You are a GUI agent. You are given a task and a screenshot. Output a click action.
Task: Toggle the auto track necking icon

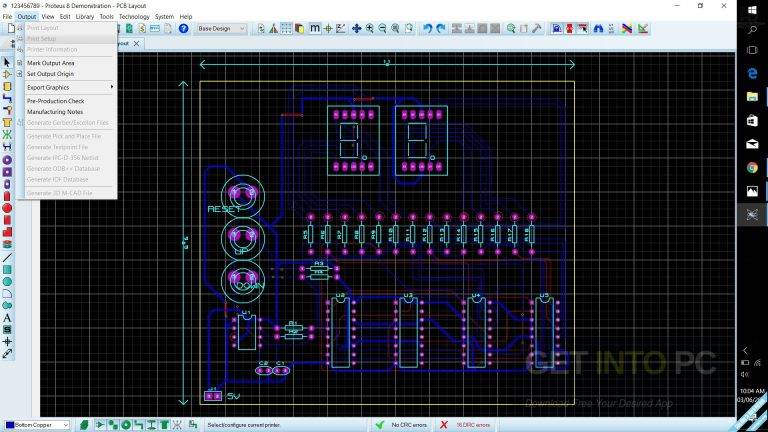pyautogui.click(x=556, y=28)
